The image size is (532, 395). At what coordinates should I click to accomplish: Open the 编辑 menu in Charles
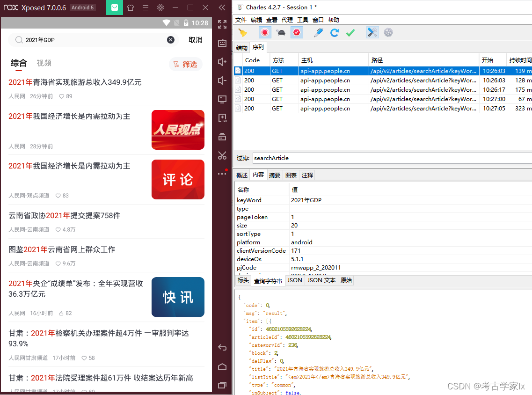[x=256, y=20]
